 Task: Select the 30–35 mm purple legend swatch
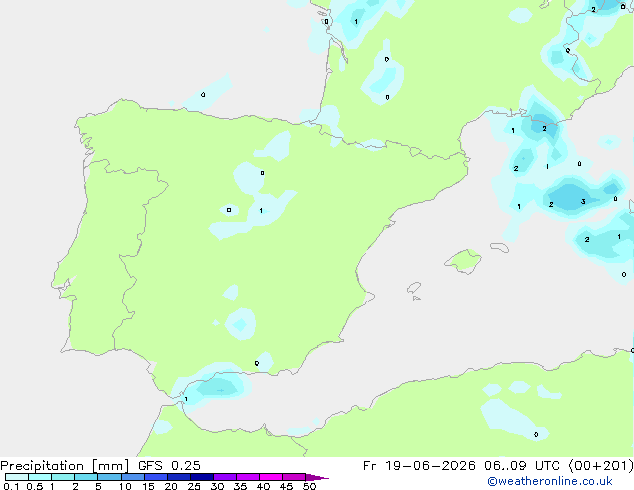pyautogui.click(x=224, y=477)
